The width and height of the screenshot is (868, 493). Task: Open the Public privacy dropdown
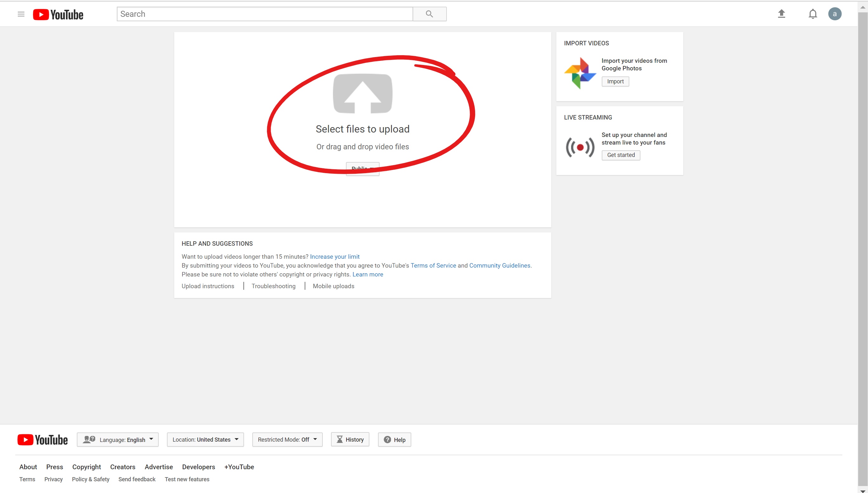(362, 169)
